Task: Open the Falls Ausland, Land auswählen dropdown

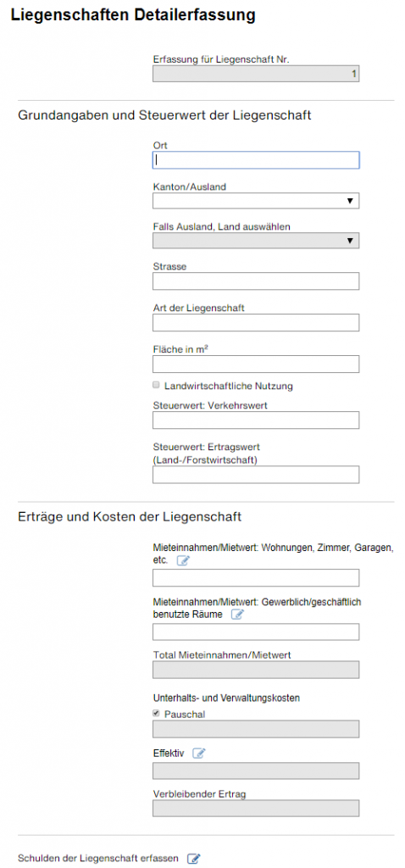Action: coord(256,240)
